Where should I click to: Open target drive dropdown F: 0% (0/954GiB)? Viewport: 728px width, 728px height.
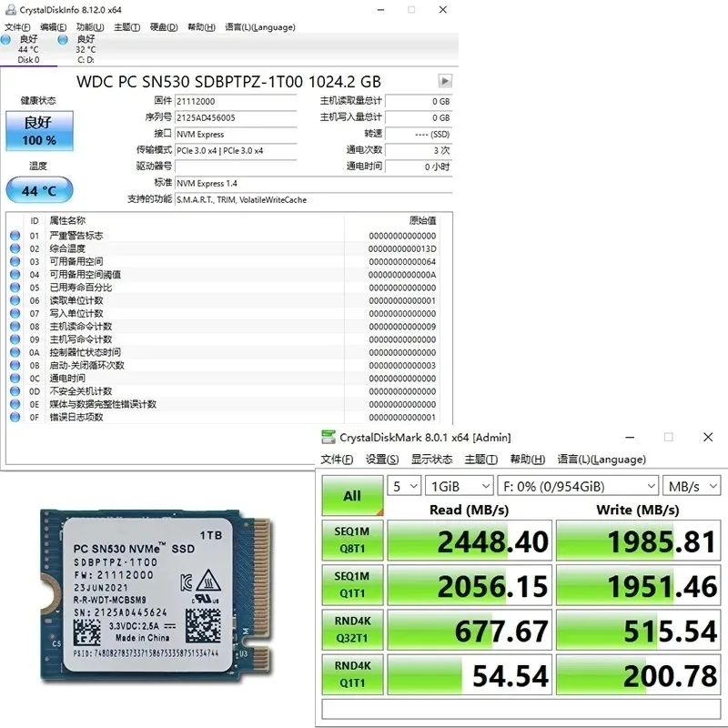pyautogui.click(x=578, y=486)
